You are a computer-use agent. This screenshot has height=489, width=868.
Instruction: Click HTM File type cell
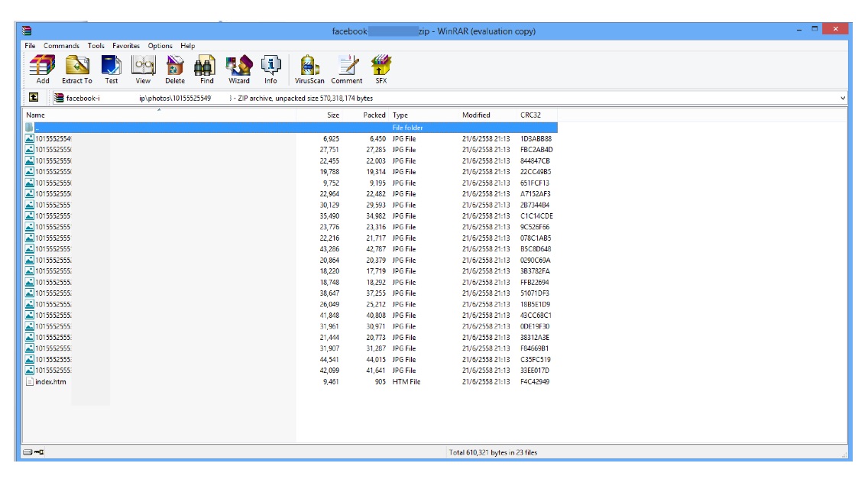tap(406, 381)
